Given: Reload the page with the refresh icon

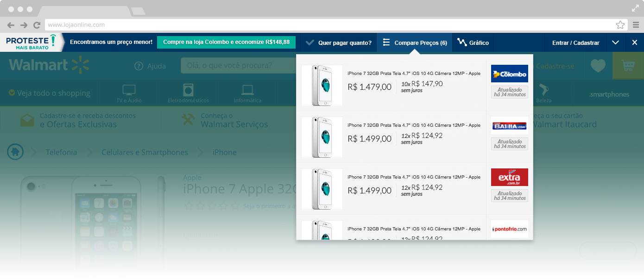Looking at the screenshot, I should [37, 25].
